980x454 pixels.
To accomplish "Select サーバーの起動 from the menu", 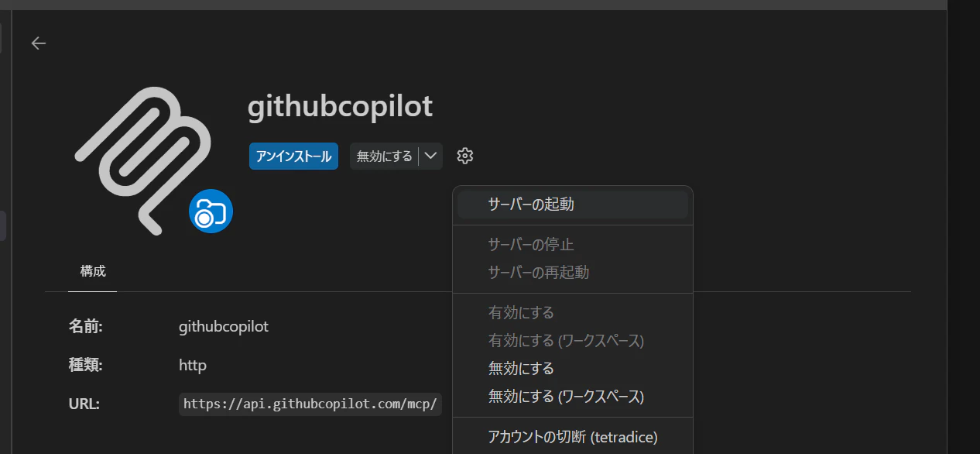I will pyautogui.click(x=572, y=205).
